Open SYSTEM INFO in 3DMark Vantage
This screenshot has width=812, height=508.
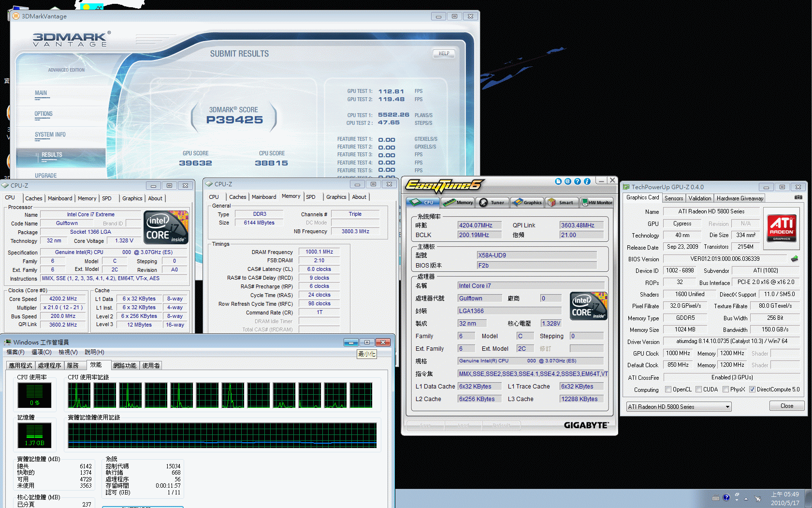point(50,134)
